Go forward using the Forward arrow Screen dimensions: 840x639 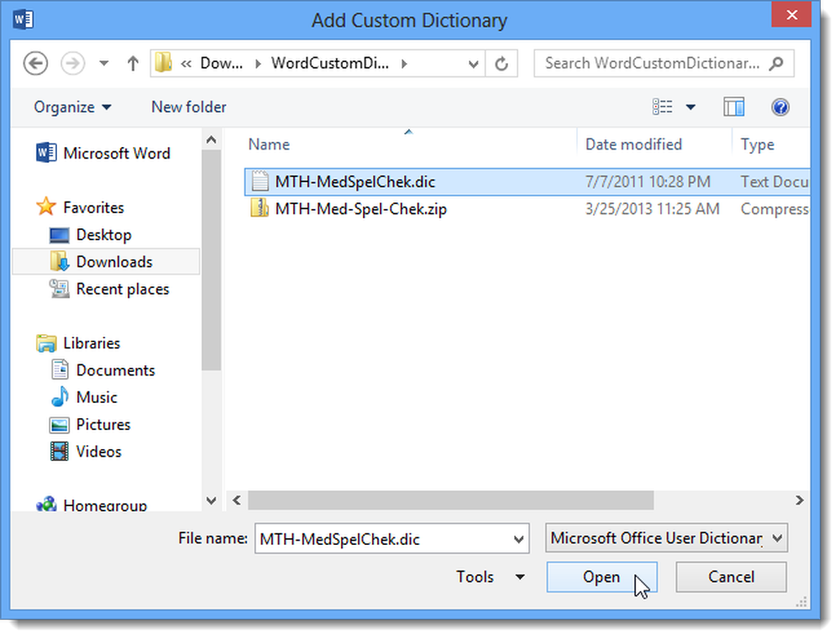point(73,63)
